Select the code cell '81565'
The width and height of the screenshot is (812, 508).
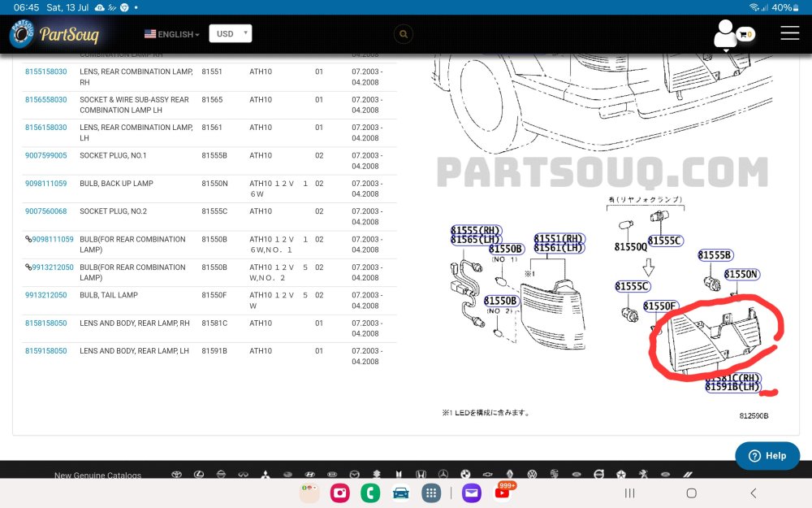[212, 99]
